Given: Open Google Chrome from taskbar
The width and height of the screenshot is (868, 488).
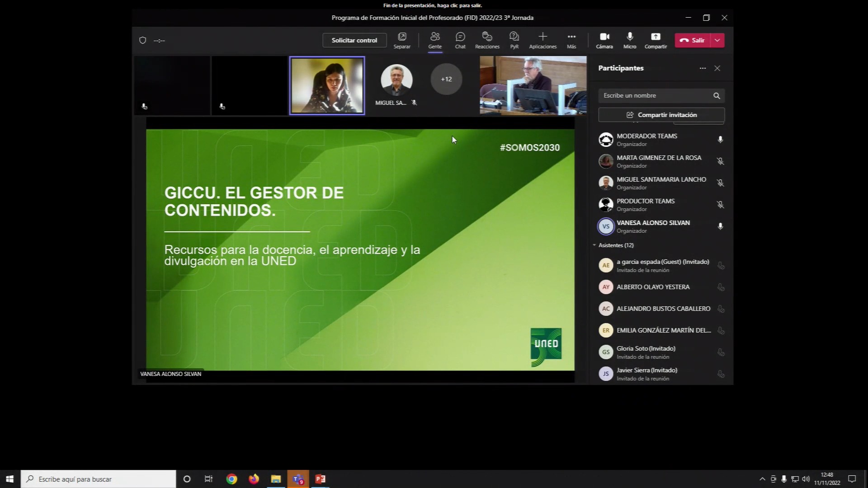Looking at the screenshot, I should point(231,479).
